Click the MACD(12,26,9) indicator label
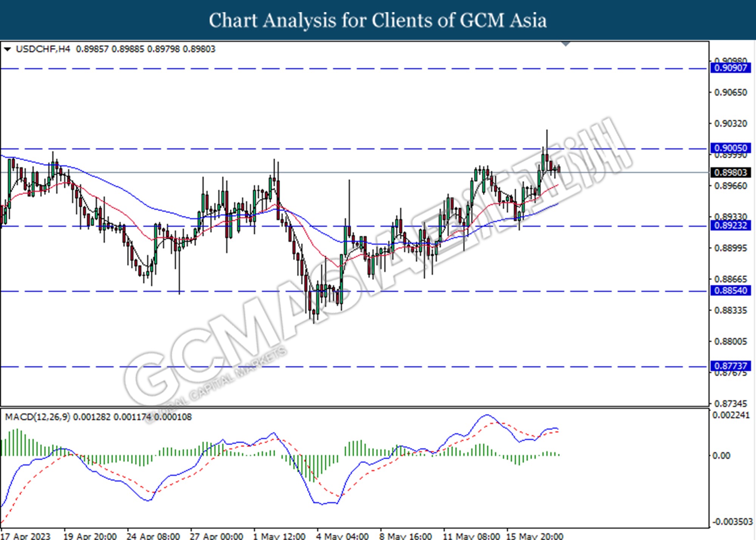Image resolution: width=756 pixels, height=540 pixels. click(x=37, y=417)
